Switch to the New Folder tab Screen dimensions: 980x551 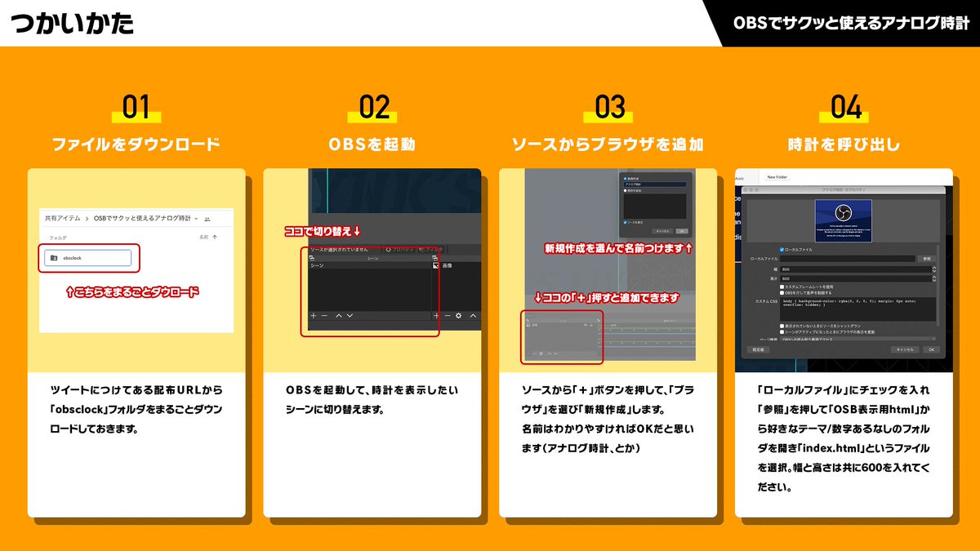point(777,177)
